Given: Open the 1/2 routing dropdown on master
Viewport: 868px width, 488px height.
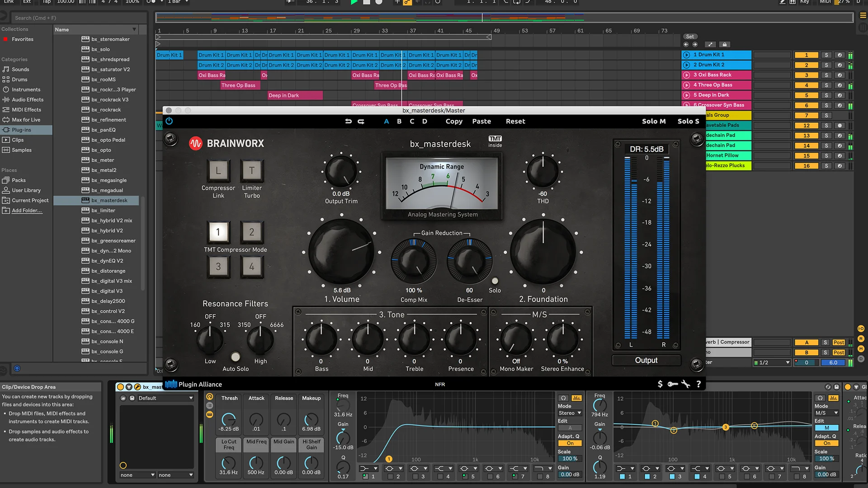Looking at the screenshot, I should point(772,362).
